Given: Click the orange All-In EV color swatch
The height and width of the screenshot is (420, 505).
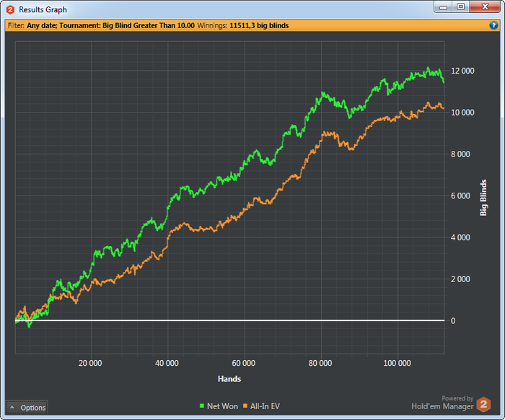Looking at the screenshot, I should tap(245, 406).
